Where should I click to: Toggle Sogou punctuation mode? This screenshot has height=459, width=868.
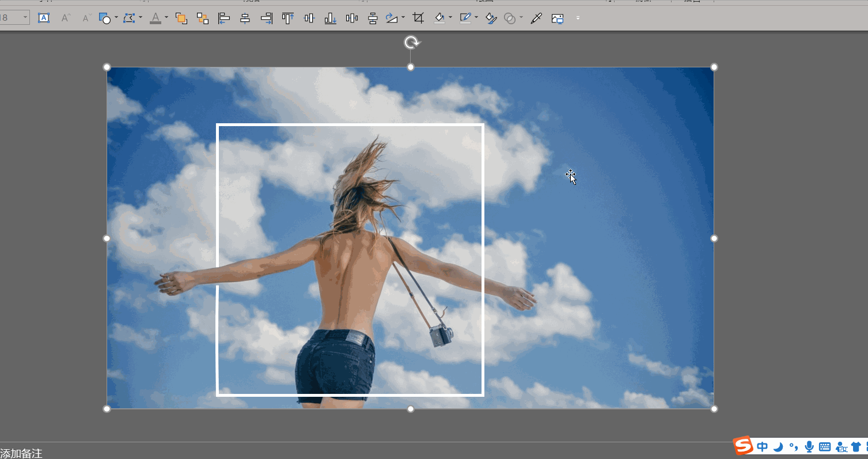coord(794,447)
